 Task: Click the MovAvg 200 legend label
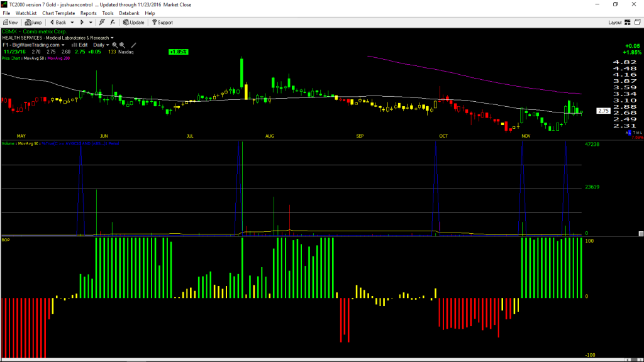[58, 58]
